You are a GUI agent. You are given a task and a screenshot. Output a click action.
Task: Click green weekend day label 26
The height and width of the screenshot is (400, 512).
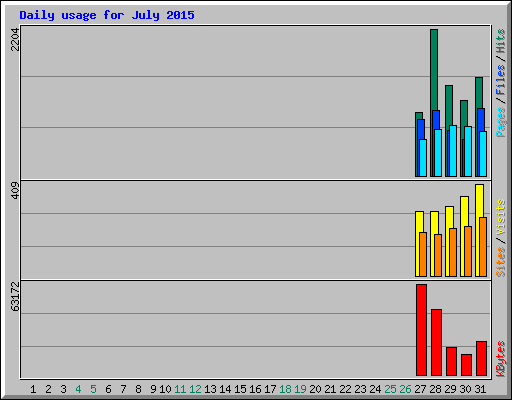coord(405,389)
